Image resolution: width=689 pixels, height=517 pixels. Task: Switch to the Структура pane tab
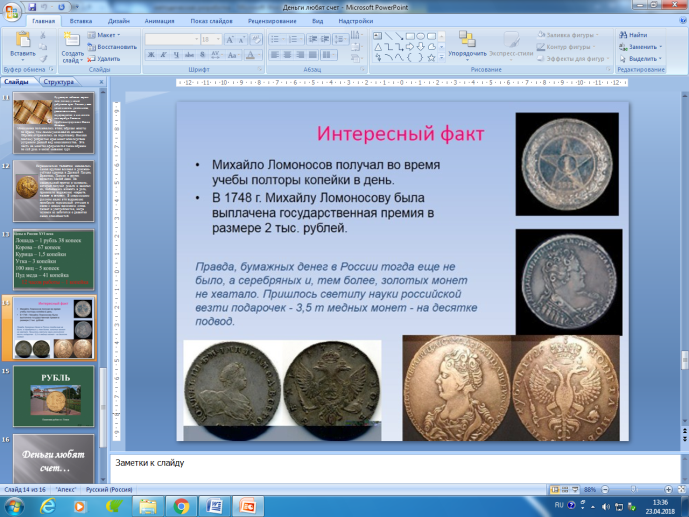point(58,82)
